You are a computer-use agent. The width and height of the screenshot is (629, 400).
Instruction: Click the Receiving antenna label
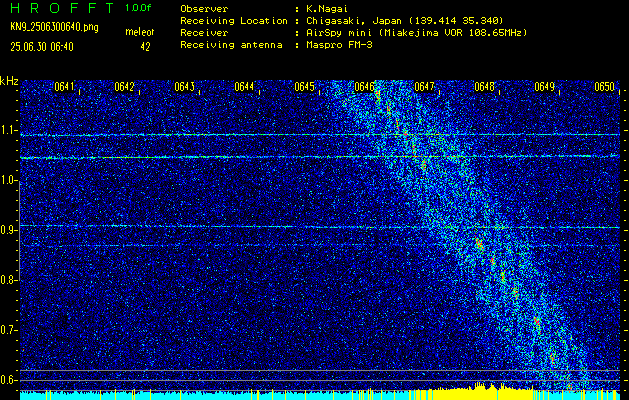point(231,45)
